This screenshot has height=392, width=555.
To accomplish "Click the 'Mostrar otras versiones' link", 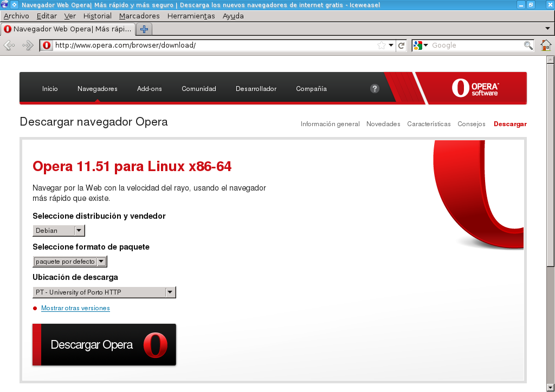I will point(75,308).
